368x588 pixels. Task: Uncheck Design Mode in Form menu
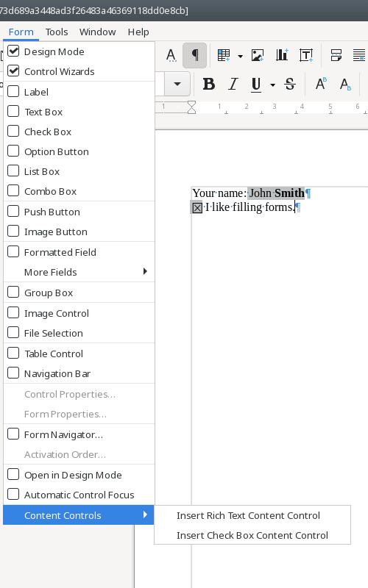[79, 51]
